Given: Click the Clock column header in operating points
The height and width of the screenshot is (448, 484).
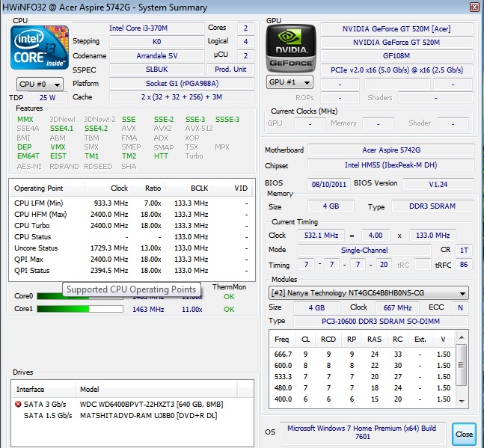Looking at the screenshot, I should [x=108, y=188].
